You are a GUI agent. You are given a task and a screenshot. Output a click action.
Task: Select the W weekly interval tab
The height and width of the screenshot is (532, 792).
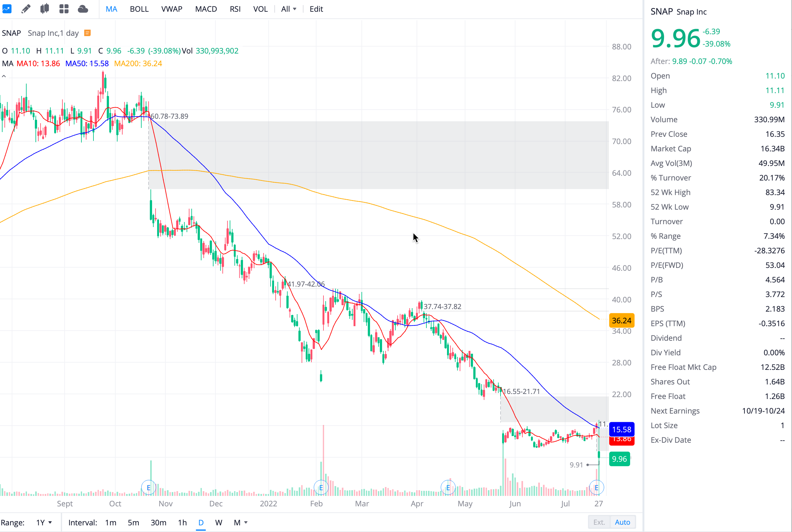point(219,522)
